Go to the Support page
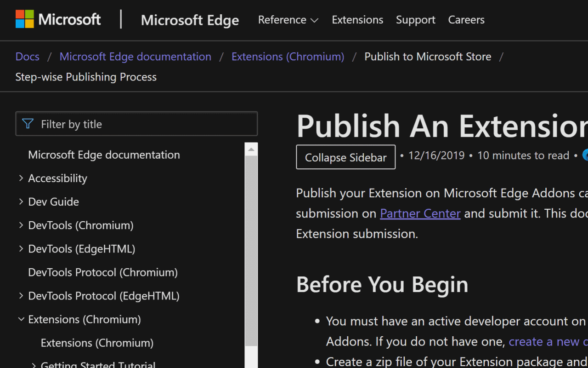This screenshot has width=588, height=368. [x=415, y=20]
